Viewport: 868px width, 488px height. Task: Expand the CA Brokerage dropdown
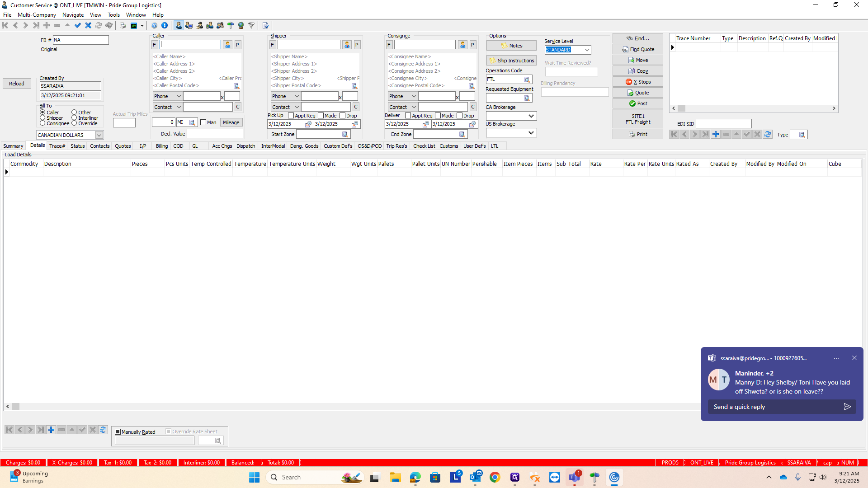[x=531, y=116]
